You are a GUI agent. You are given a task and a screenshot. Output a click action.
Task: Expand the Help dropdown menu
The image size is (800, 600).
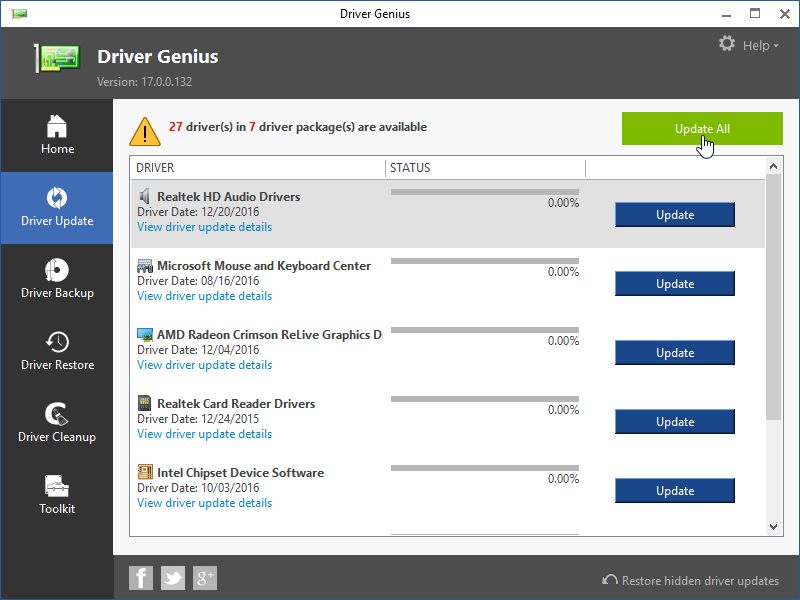pos(760,45)
